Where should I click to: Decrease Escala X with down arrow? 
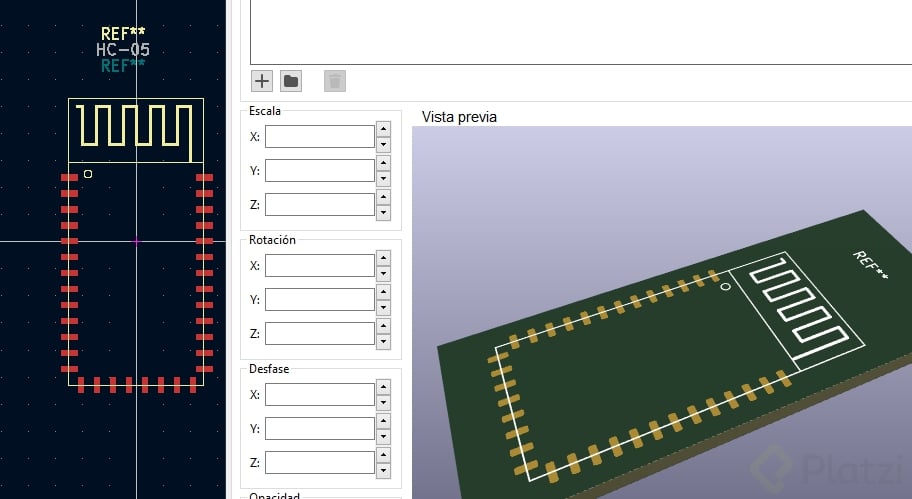coord(383,144)
